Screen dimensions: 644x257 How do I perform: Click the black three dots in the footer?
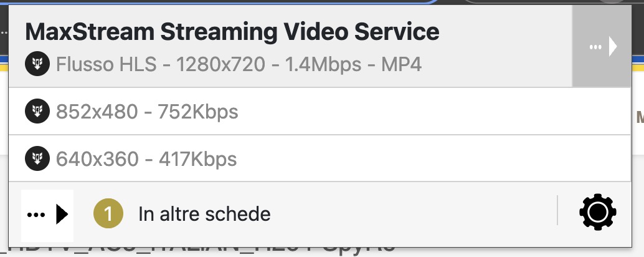pos(37,215)
